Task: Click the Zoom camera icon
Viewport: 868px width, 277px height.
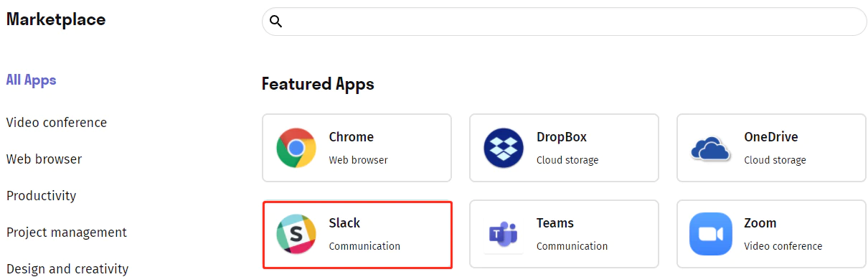Action: click(x=710, y=234)
